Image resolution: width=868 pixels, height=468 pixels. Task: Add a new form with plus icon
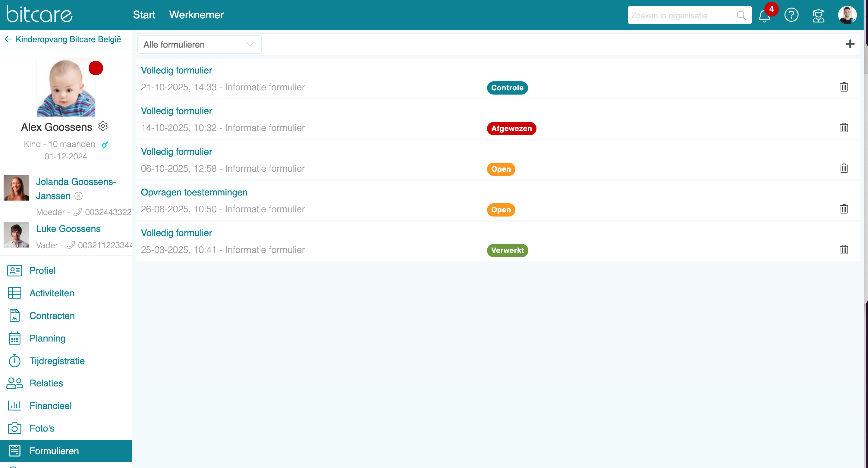(x=850, y=44)
